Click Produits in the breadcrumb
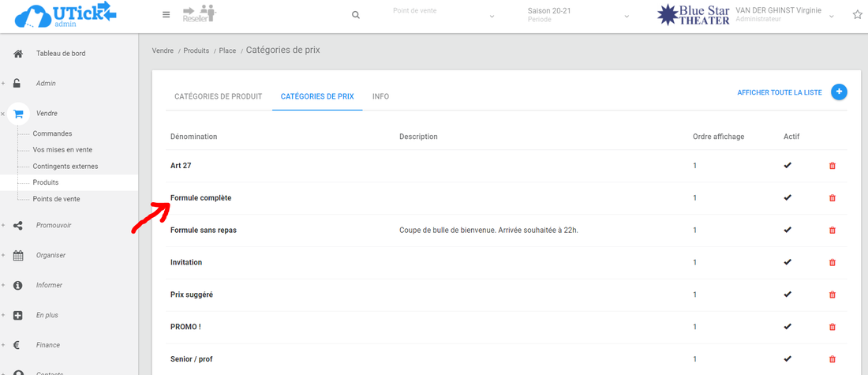 (x=196, y=51)
